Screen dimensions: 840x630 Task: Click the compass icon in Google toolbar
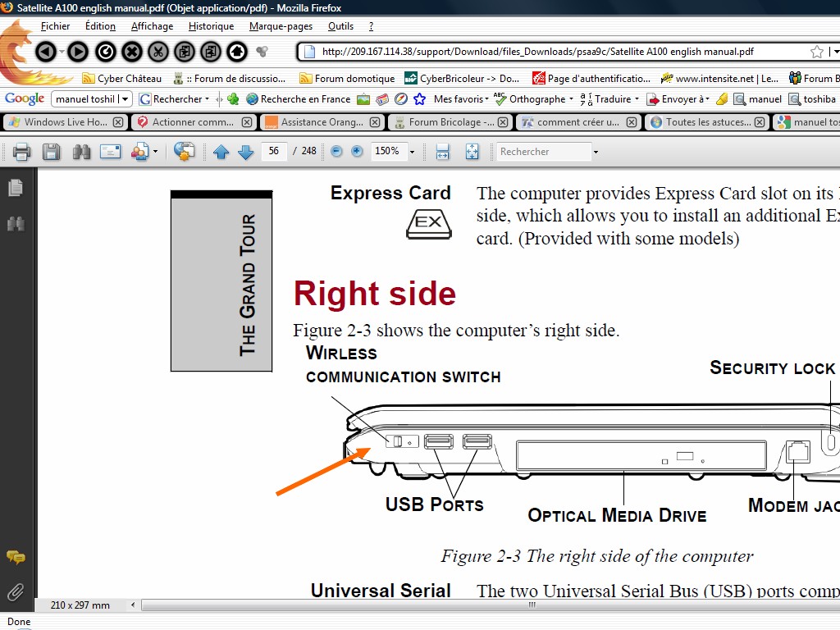point(400,99)
